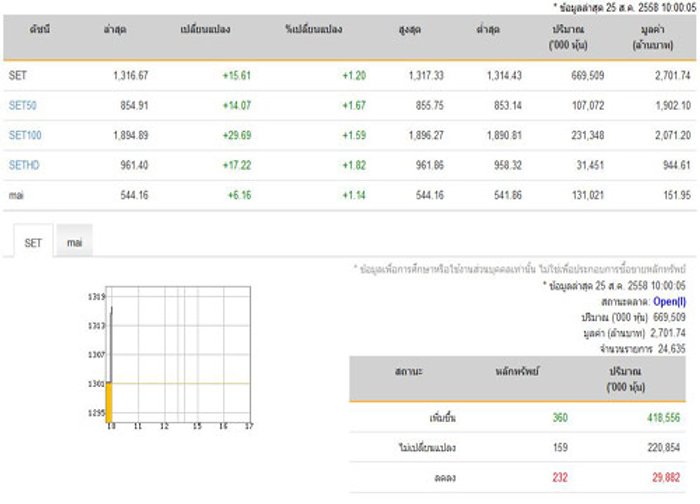Click SET100 percent change +1.59

(x=354, y=135)
